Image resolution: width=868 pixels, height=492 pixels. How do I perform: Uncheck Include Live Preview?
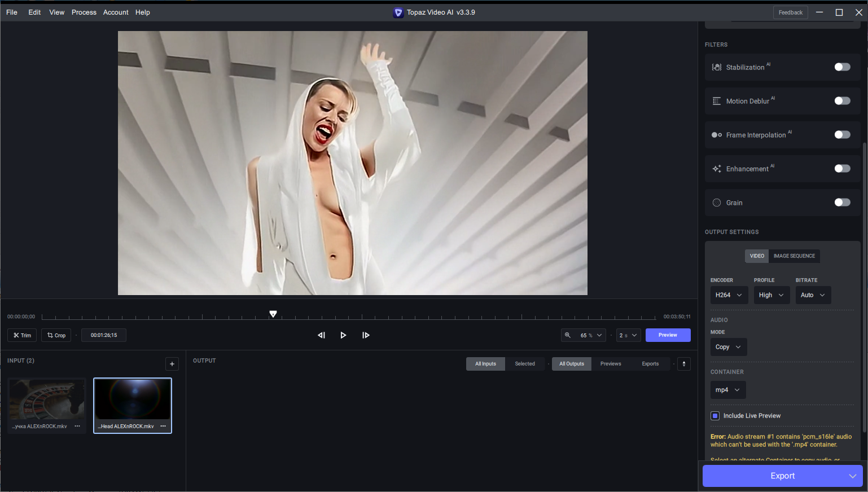715,416
